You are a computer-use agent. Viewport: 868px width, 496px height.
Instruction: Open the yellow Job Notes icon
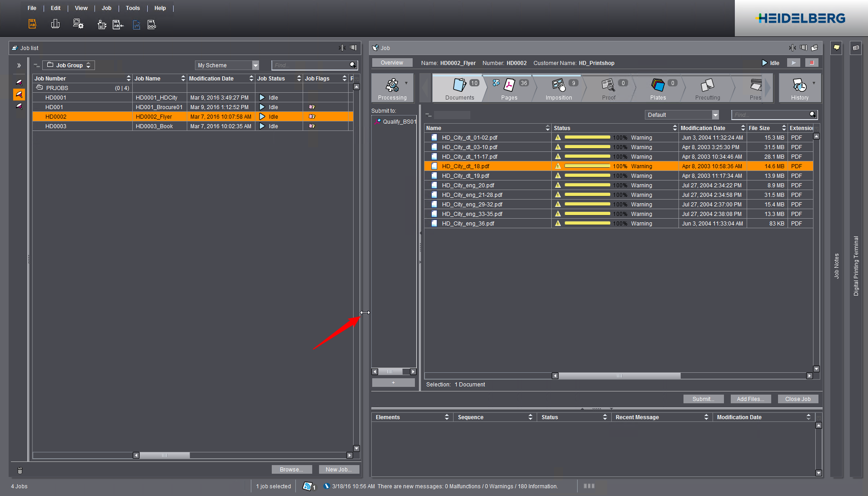[x=836, y=48]
